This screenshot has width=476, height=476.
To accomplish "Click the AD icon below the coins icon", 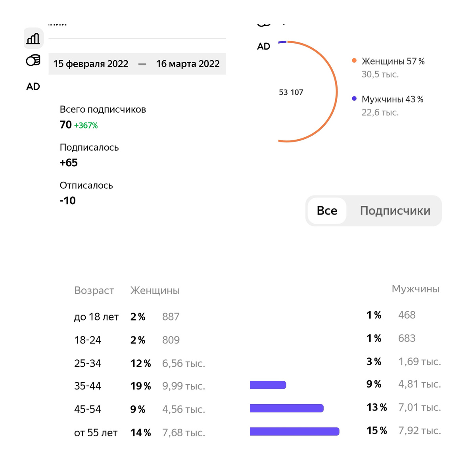I will (33, 86).
